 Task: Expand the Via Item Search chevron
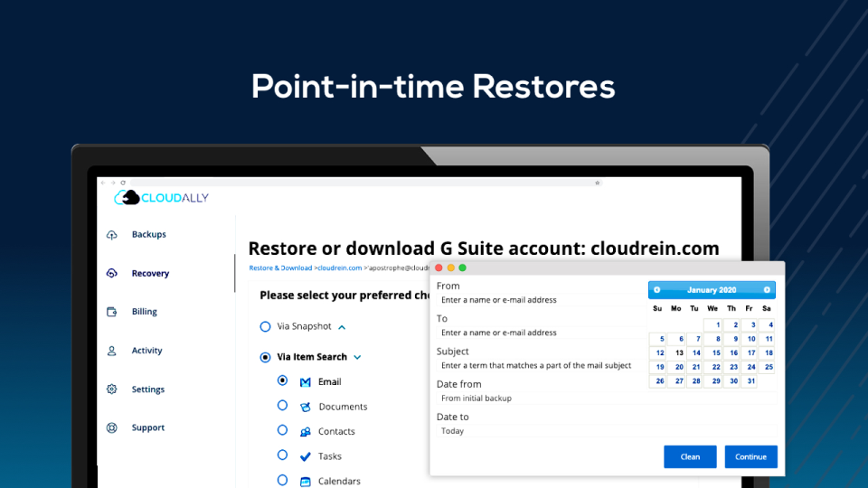click(358, 358)
